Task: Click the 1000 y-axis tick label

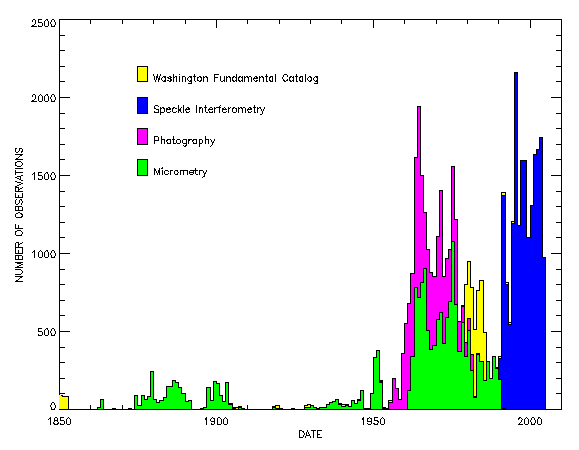Action: (43, 254)
